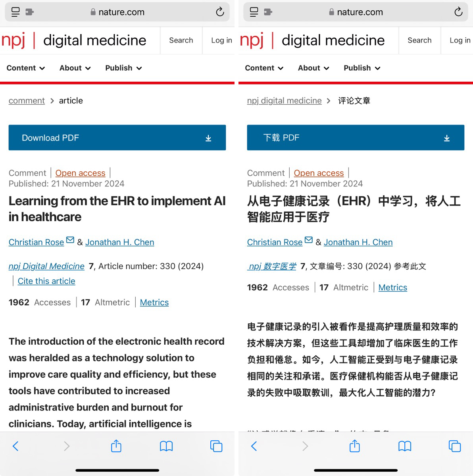Tap extension puzzle icon in right browser address bar
Image resolution: width=473 pixels, height=476 pixels.
[x=268, y=12]
